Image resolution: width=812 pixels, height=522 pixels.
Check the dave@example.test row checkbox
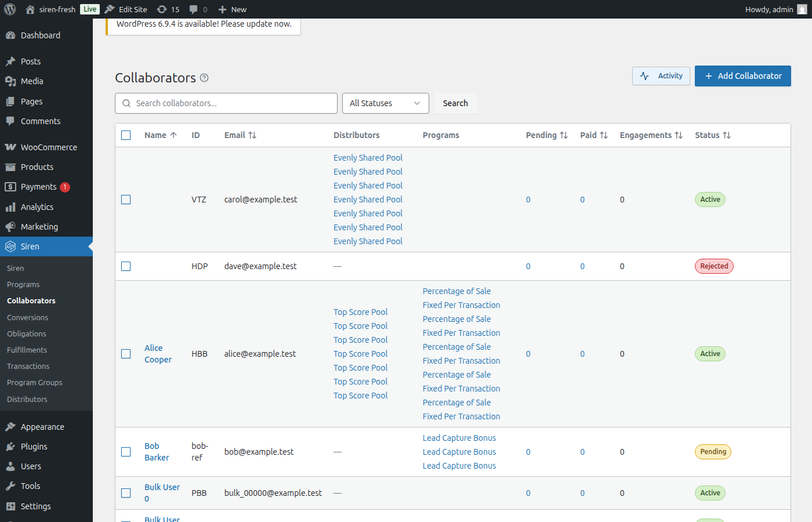(x=126, y=266)
